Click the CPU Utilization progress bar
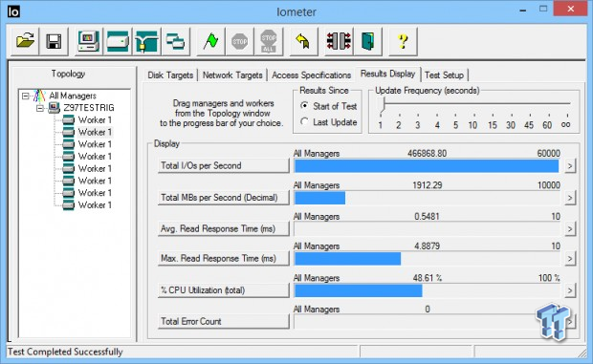Image resolution: width=593 pixels, height=364 pixels. [427, 290]
